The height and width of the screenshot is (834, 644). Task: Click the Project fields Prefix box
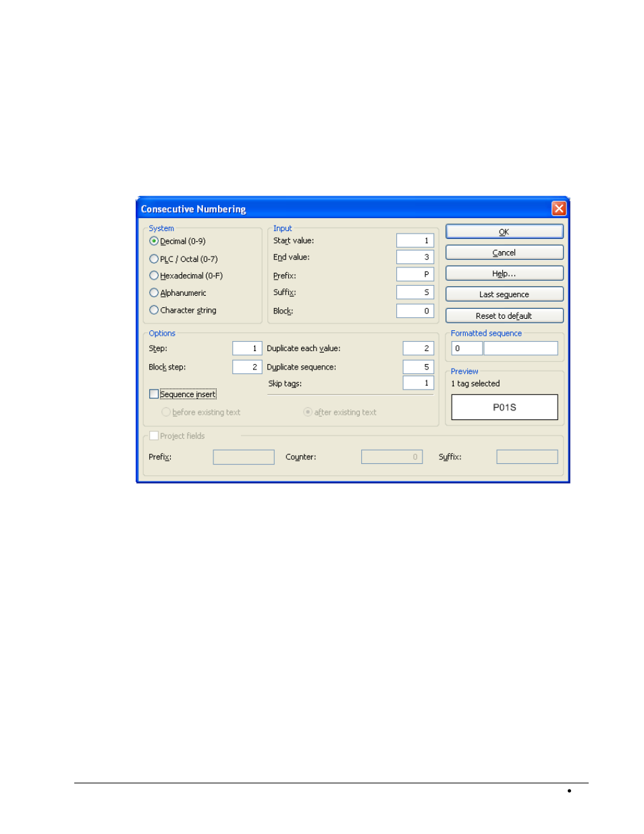tap(244, 457)
